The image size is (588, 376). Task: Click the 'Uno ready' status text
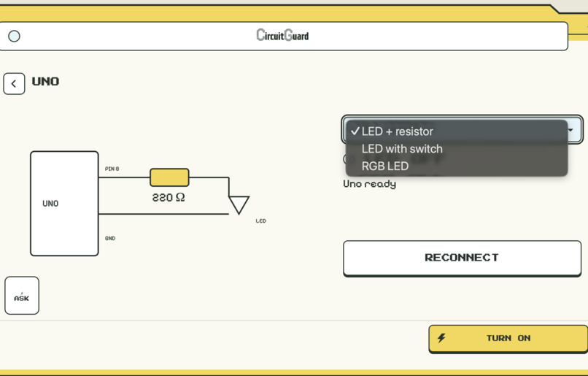[370, 184]
